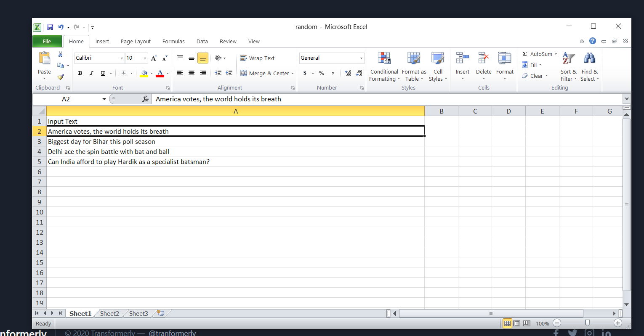Image resolution: width=644 pixels, height=336 pixels.
Task: Increase decimal places
Action: coord(348,73)
